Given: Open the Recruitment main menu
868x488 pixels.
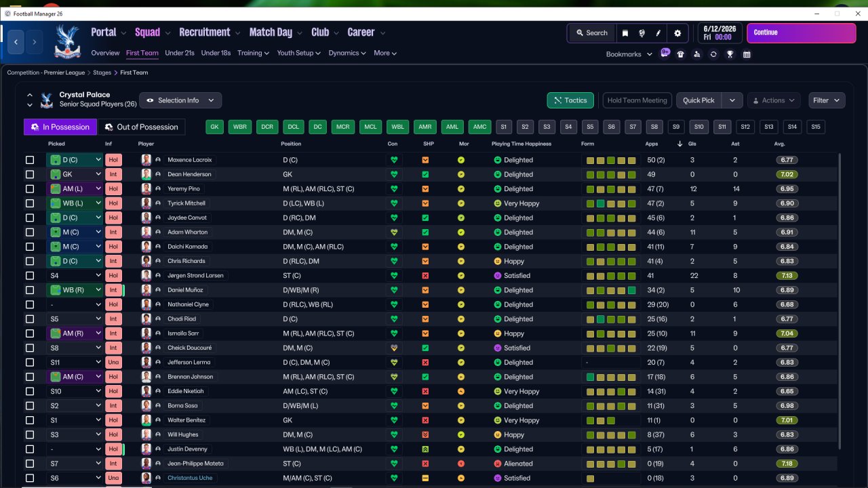Looking at the screenshot, I should point(210,33).
